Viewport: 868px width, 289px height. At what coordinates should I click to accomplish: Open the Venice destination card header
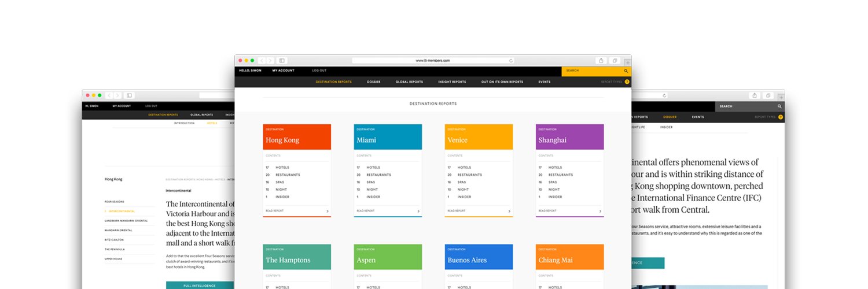479,137
